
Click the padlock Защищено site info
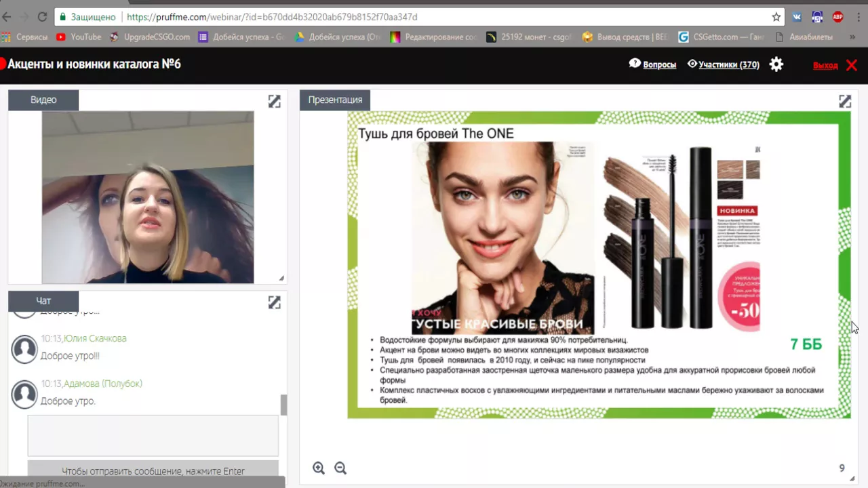point(87,17)
